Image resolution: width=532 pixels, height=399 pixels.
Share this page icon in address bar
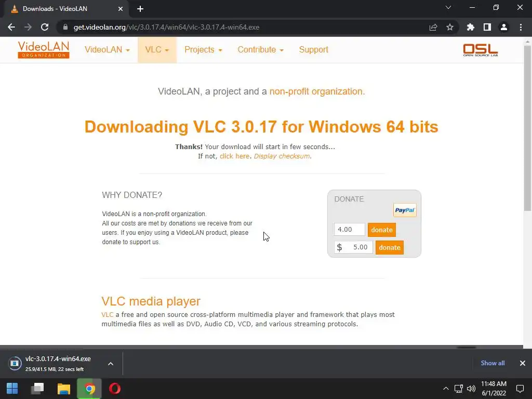(433, 27)
